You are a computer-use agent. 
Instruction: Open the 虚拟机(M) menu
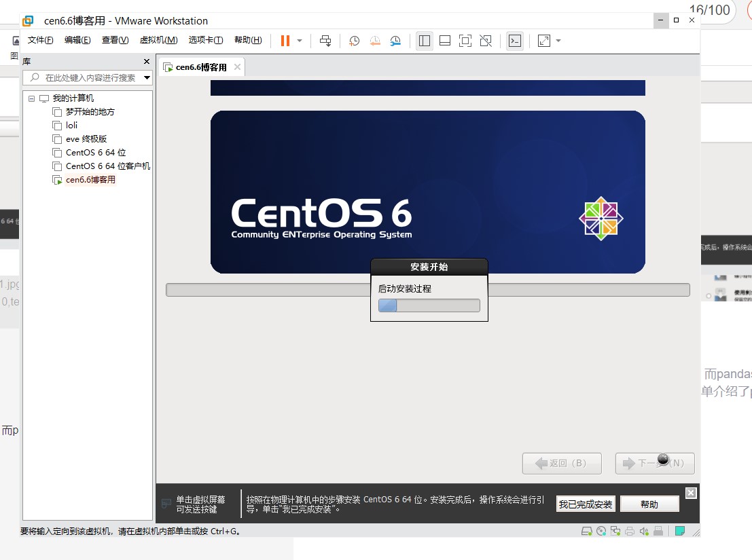(x=158, y=40)
